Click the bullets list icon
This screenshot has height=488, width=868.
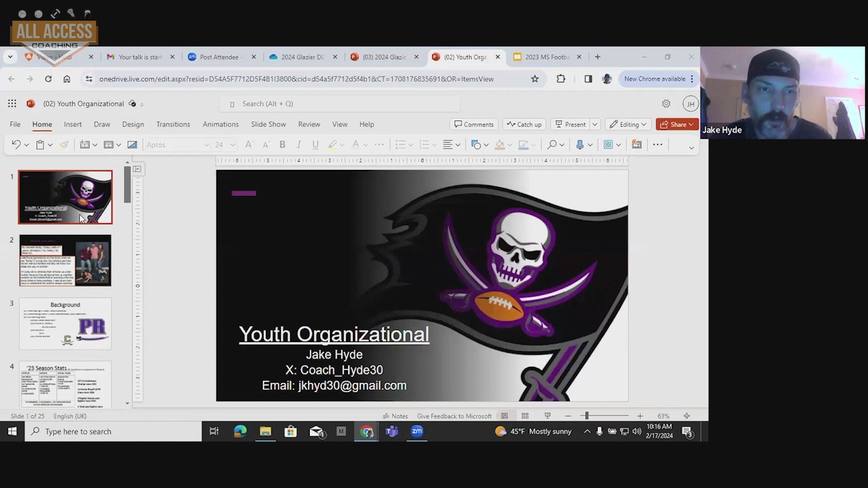tap(400, 145)
